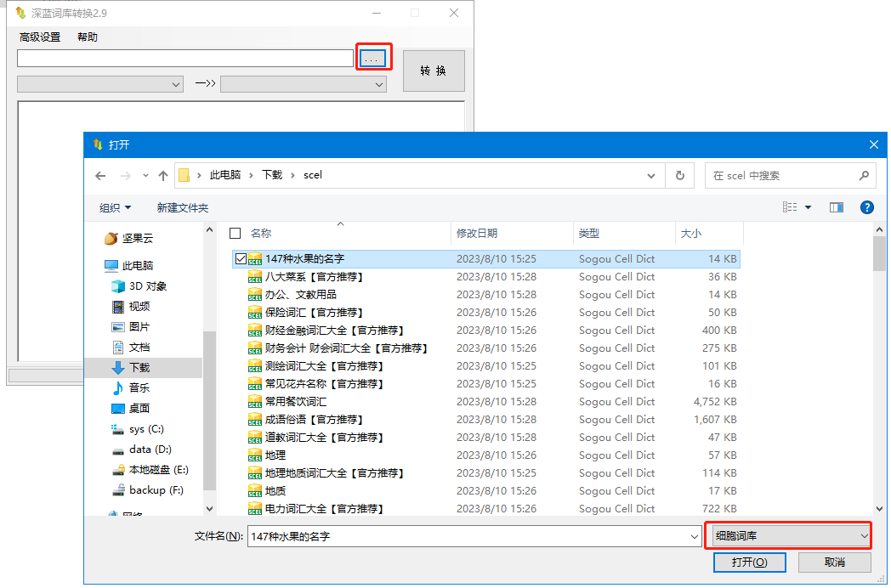Open the 高级设置 menu

coord(40,37)
